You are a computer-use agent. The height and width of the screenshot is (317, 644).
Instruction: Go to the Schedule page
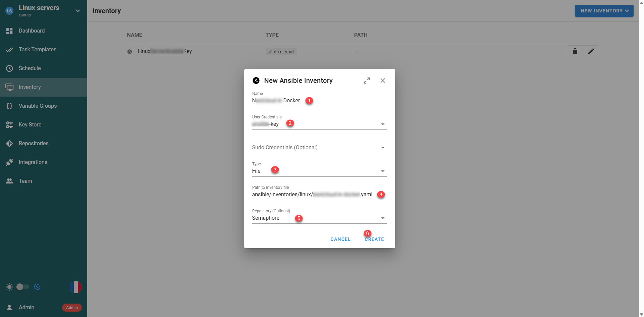[x=30, y=68]
